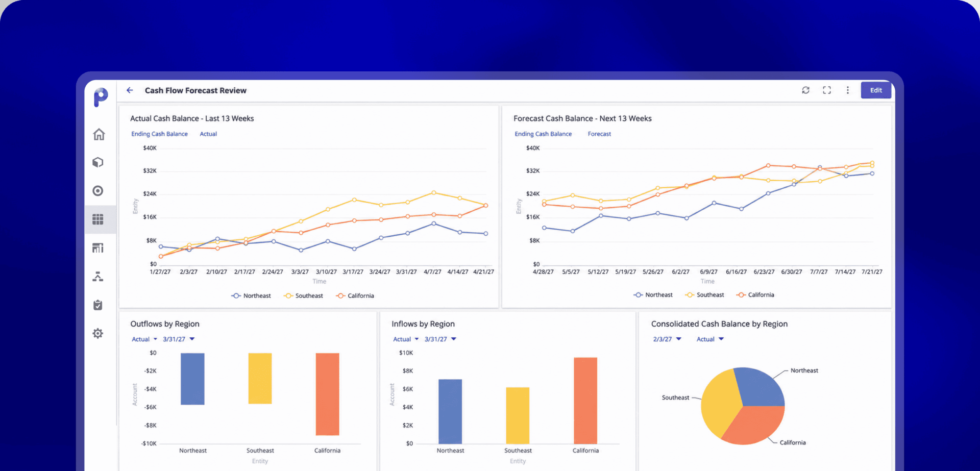Open the 3/31/27 date dropdown in Inflows
Screen dimensions: 980x471
[x=440, y=339]
